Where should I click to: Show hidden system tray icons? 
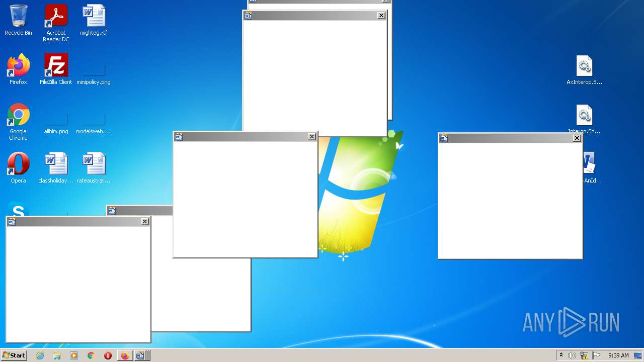click(x=561, y=355)
